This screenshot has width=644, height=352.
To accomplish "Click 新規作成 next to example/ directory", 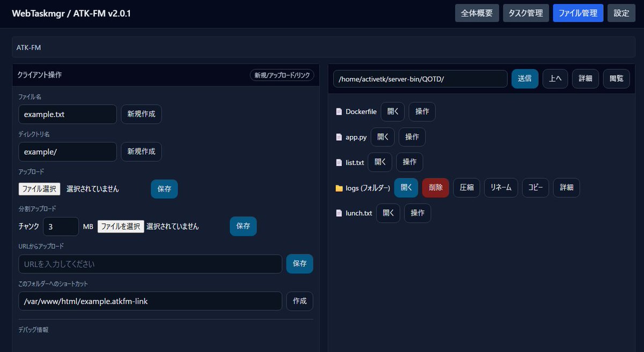I will [x=141, y=152].
